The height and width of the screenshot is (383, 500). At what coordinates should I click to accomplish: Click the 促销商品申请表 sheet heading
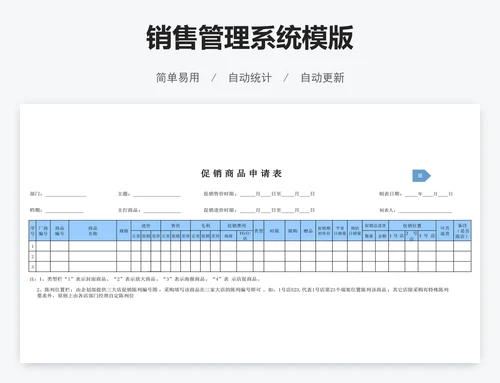(241, 173)
